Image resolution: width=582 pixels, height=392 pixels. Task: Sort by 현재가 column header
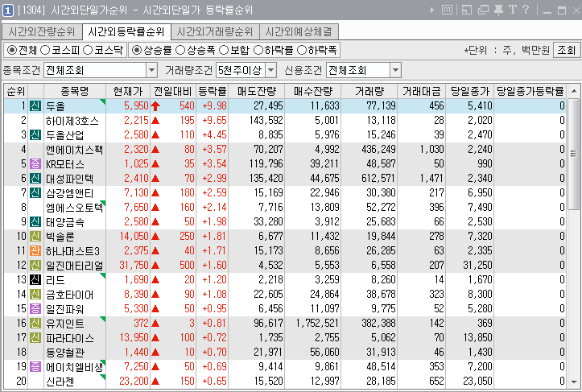pyautogui.click(x=128, y=91)
